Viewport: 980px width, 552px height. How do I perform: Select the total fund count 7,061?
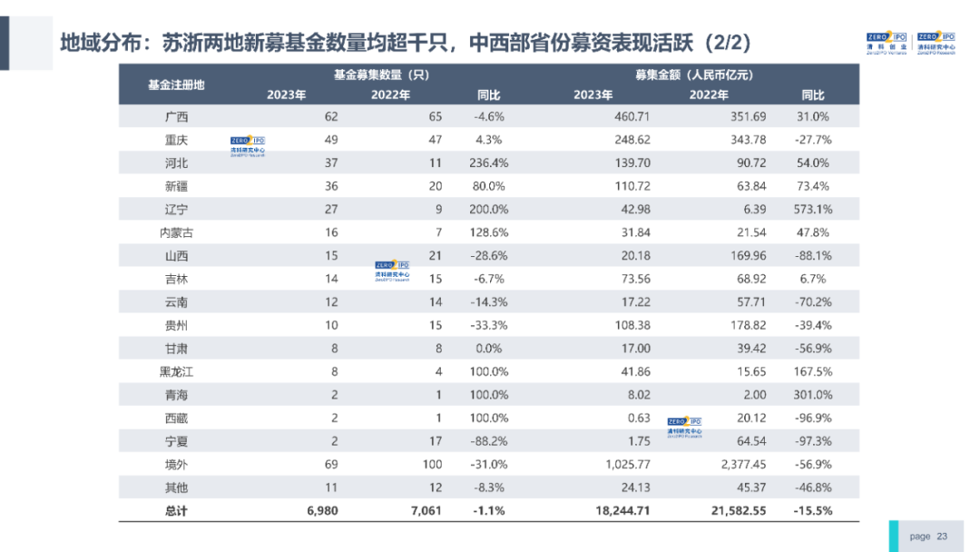pos(426,511)
